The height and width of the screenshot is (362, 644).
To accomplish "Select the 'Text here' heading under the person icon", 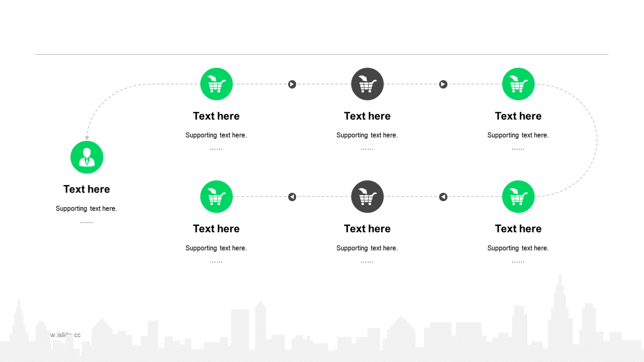I will pos(87,189).
